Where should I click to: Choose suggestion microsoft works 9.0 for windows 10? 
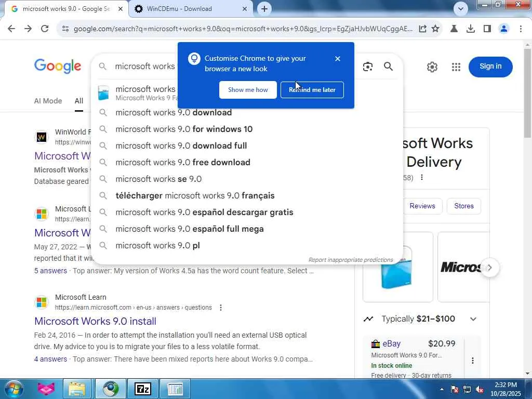247,129
